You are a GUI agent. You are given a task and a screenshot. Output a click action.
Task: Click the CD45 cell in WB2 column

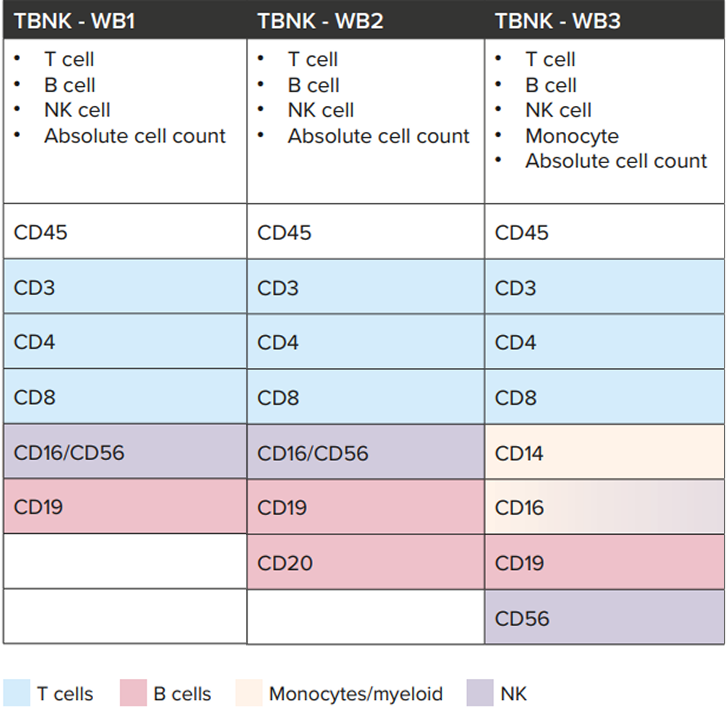tap(366, 231)
